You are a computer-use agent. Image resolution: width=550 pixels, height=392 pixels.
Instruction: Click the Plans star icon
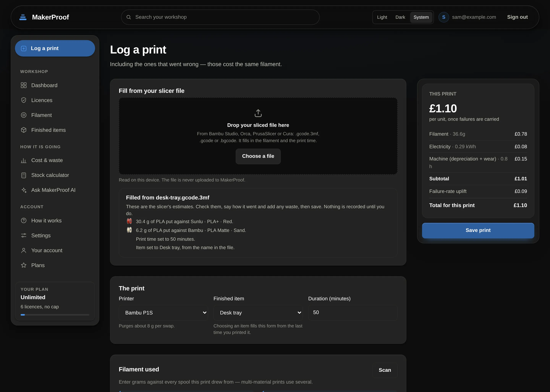tap(24, 265)
